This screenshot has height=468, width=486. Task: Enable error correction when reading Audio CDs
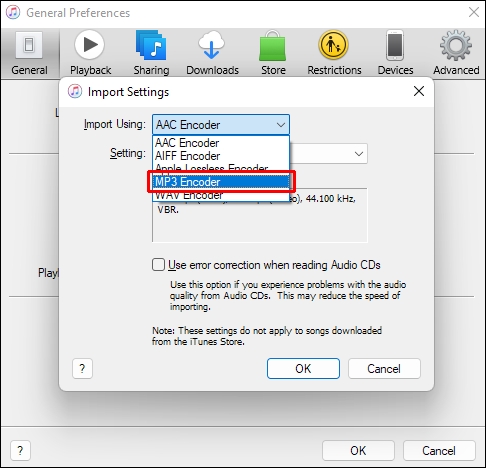(158, 265)
